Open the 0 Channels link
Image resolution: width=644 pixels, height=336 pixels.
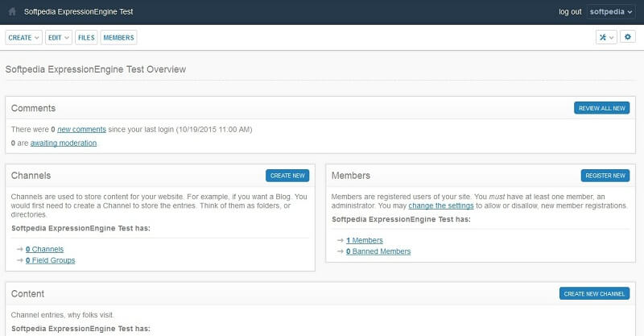[x=45, y=249]
